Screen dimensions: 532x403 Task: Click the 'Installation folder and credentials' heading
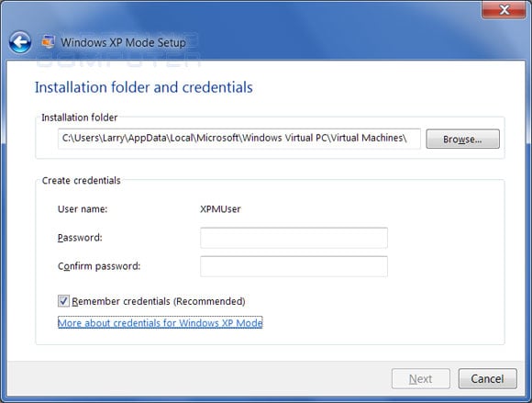pos(144,87)
